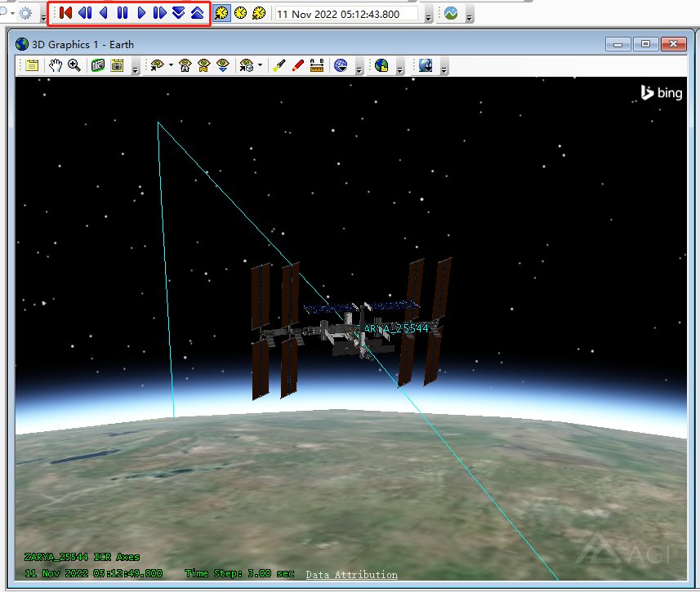700x592 pixels.
Task: Play the animation in reverse
Action: click(x=104, y=13)
